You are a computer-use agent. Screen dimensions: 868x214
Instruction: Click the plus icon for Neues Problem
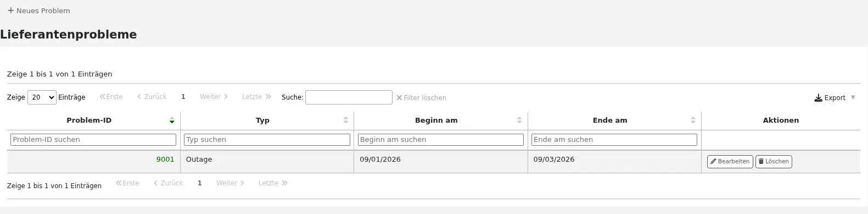coord(10,10)
